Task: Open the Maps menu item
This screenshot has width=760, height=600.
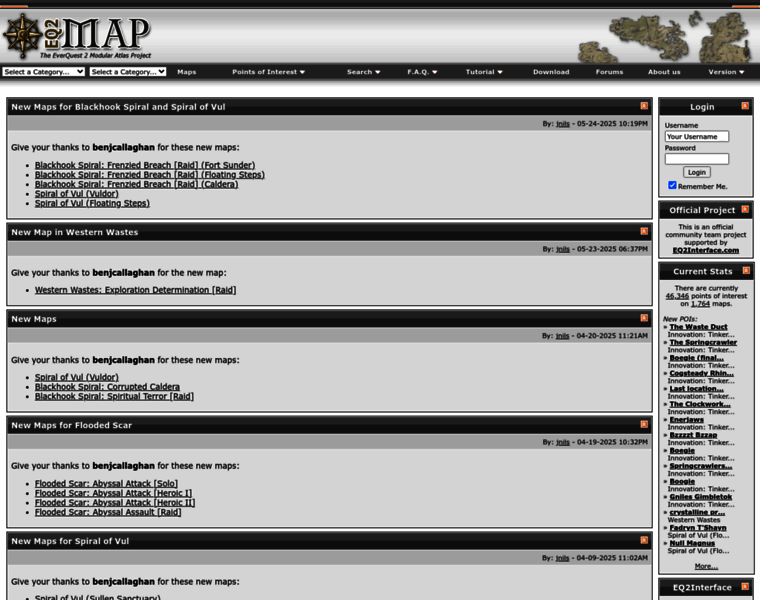Action: pyautogui.click(x=187, y=72)
